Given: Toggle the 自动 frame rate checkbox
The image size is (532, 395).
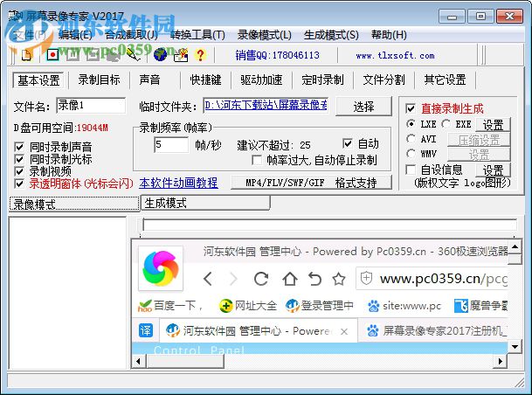Looking at the screenshot, I should pyautogui.click(x=348, y=143).
